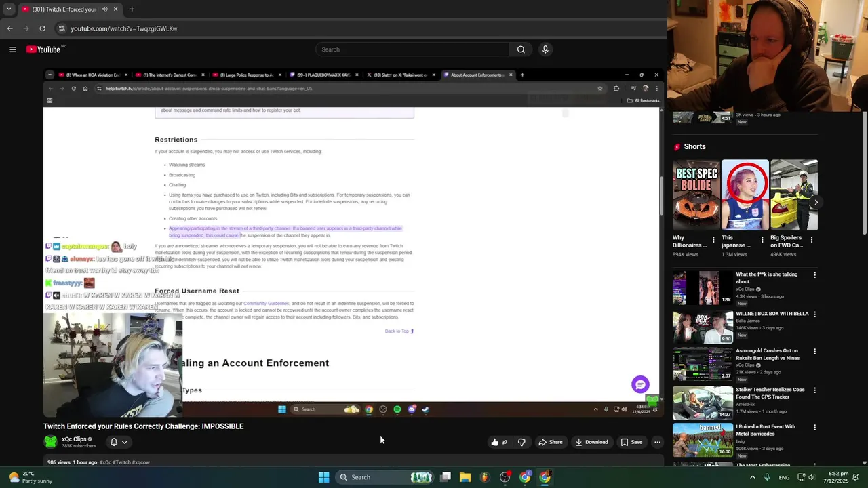The width and height of the screenshot is (868, 488).
Task: Open 'WILLNE | BOX BOX WITH BELLA' title
Action: point(772,314)
